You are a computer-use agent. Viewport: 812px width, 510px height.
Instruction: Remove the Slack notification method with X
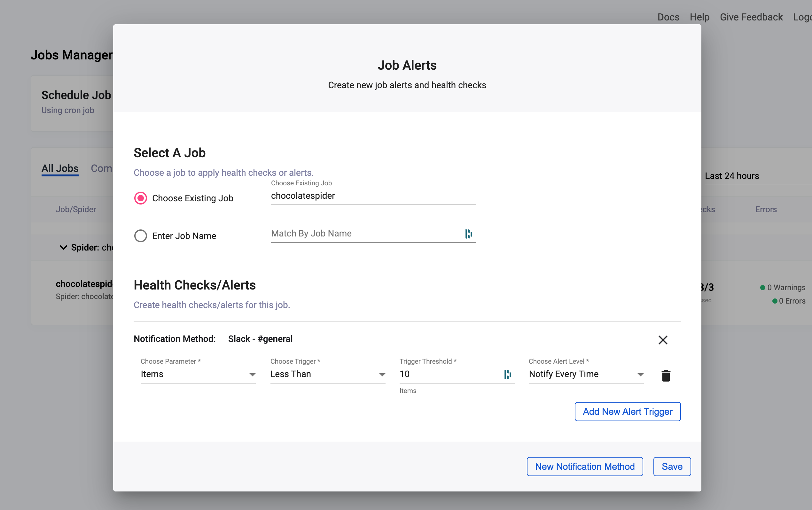[x=663, y=340]
